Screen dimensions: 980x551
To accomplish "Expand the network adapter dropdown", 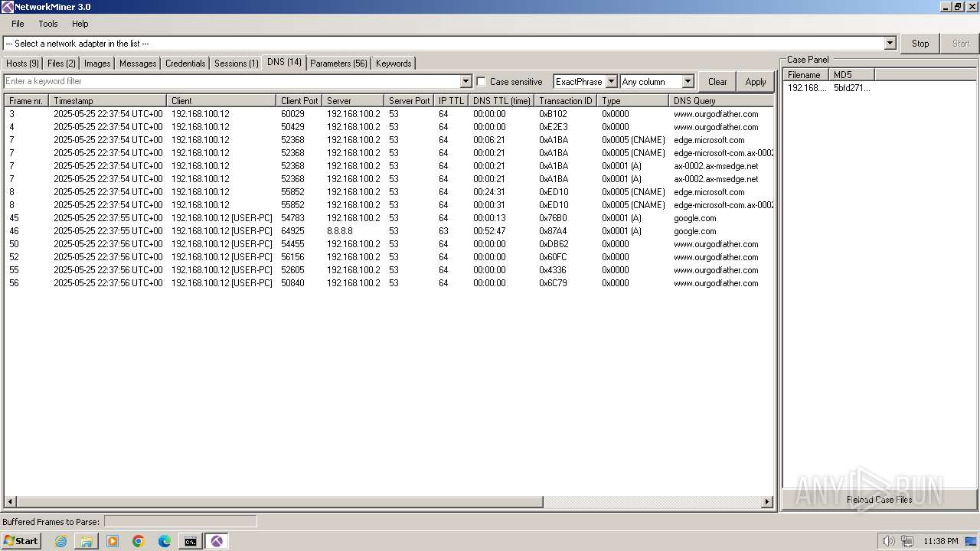I will [890, 44].
